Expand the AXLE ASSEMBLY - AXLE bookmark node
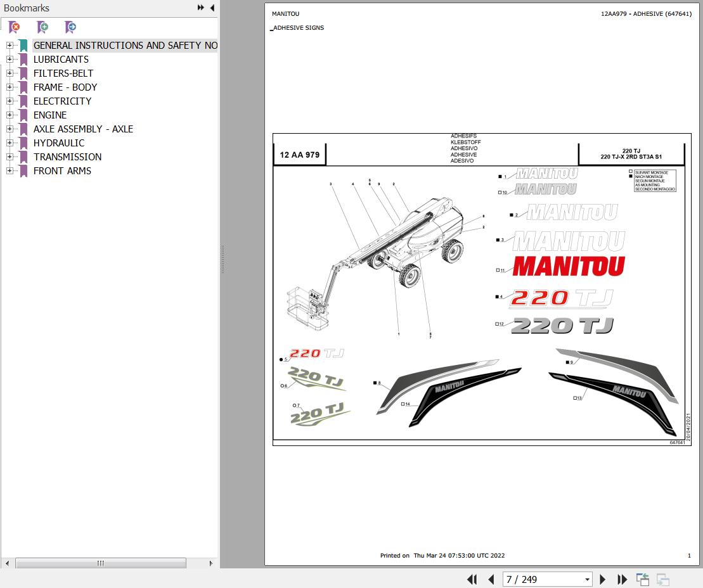This screenshot has width=703, height=588. point(10,129)
